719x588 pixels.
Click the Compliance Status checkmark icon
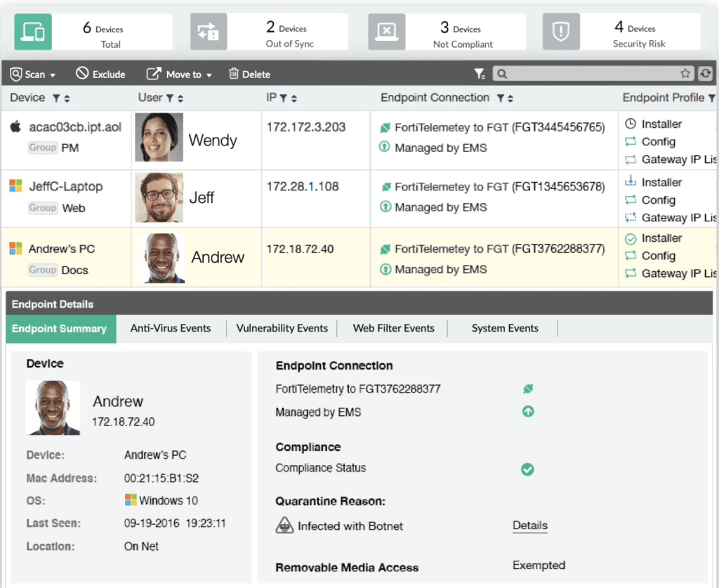pyautogui.click(x=527, y=469)
